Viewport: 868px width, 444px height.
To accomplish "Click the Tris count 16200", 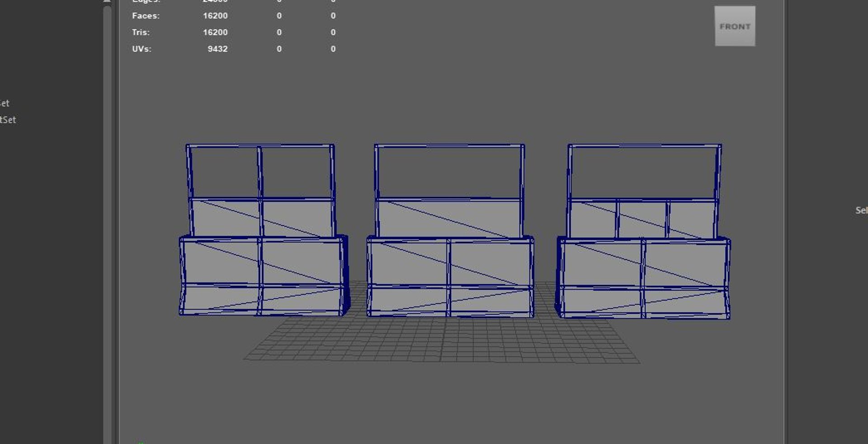I will 215,33.
